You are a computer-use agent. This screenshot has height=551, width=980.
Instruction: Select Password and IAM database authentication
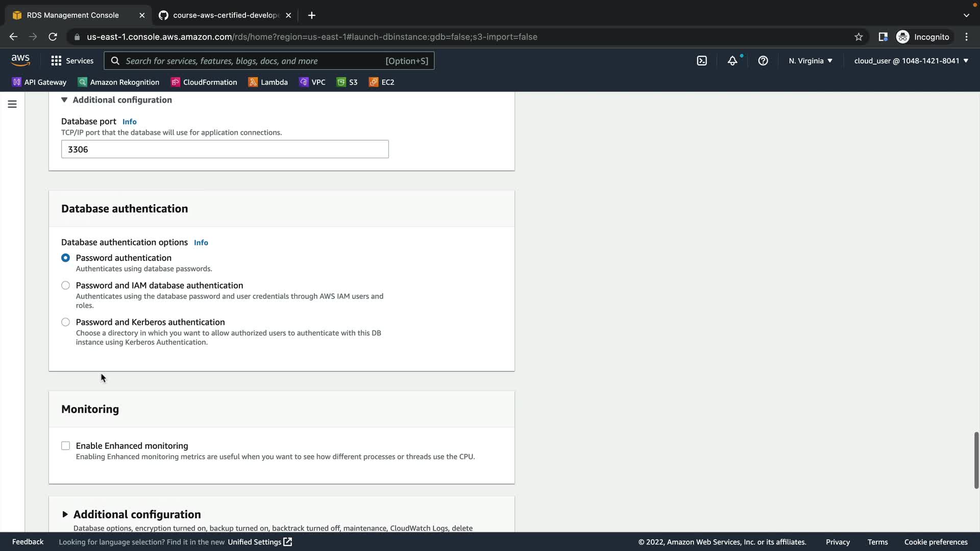coord(65,286)
